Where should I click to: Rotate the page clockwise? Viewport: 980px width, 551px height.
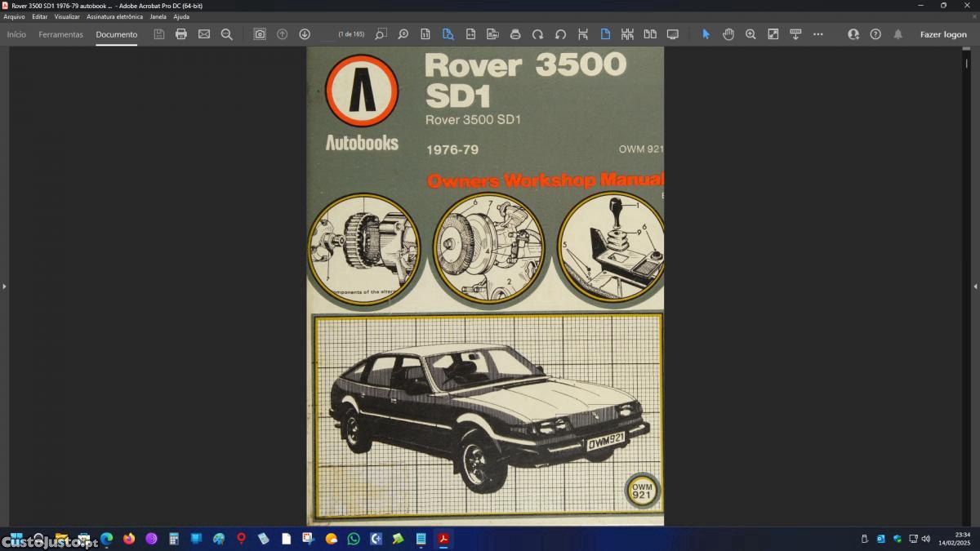coord(537,34)
